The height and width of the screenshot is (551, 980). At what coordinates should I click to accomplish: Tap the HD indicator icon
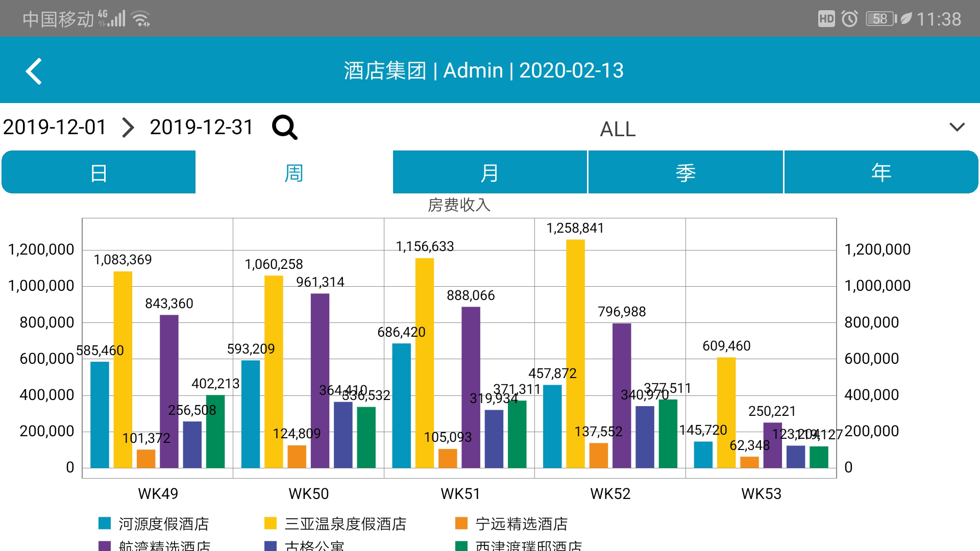(x=826, y=19)
